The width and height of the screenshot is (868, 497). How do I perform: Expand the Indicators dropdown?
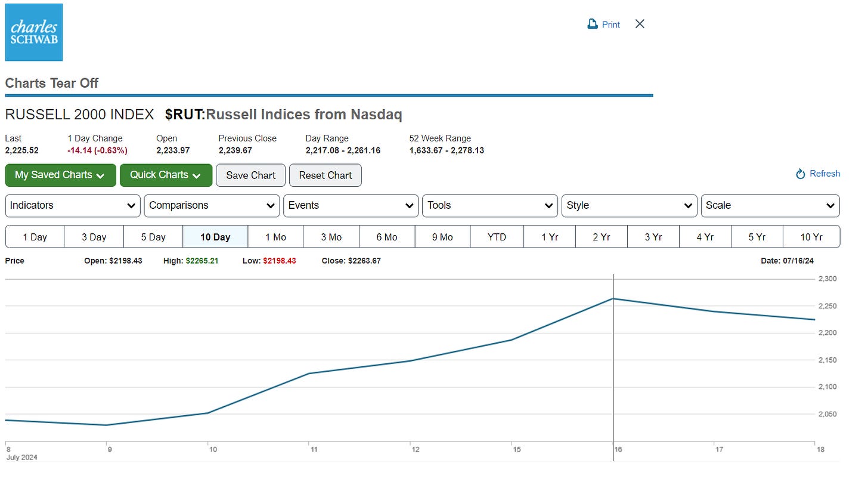pos(73,206)
